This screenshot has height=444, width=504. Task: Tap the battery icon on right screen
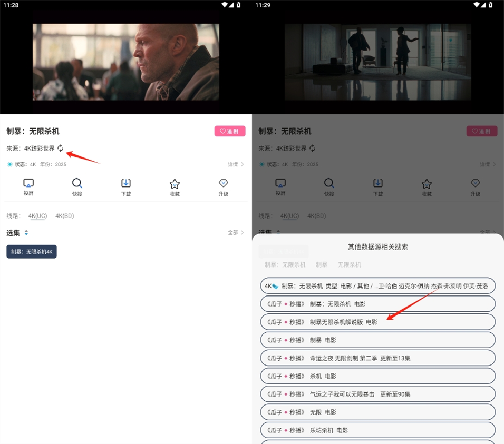(x=490, y=5)
